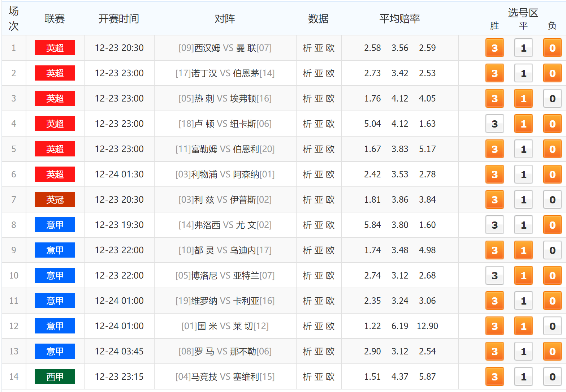Click 西甲 league tag in match 14

[x=55, y=376]
